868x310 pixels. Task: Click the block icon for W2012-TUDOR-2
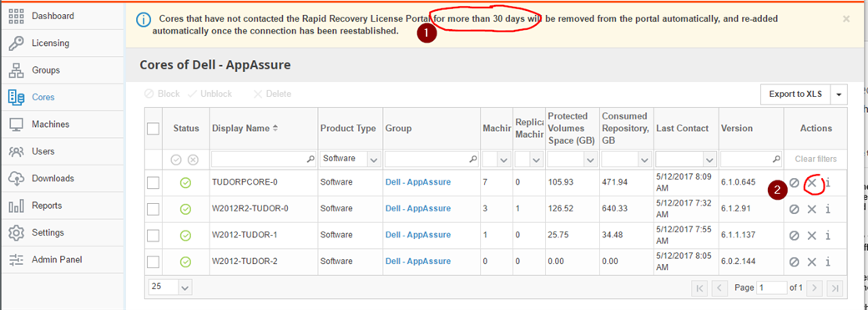click(x=795, y=262)
